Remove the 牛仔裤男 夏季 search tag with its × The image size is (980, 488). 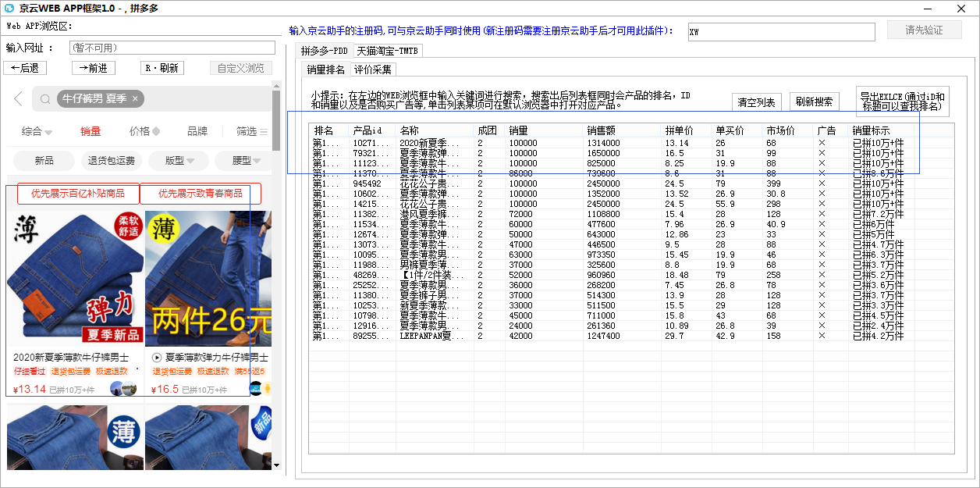pos(135,99)
